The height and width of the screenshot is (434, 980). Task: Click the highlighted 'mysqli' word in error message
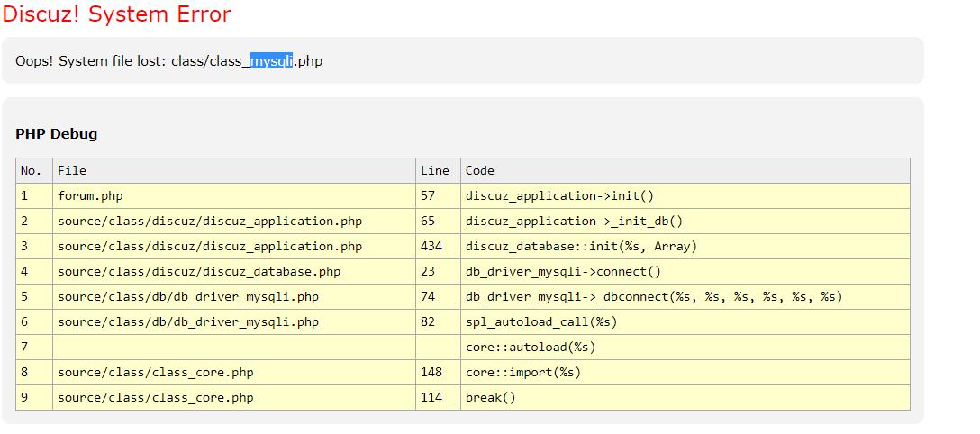tap(271, 60)
